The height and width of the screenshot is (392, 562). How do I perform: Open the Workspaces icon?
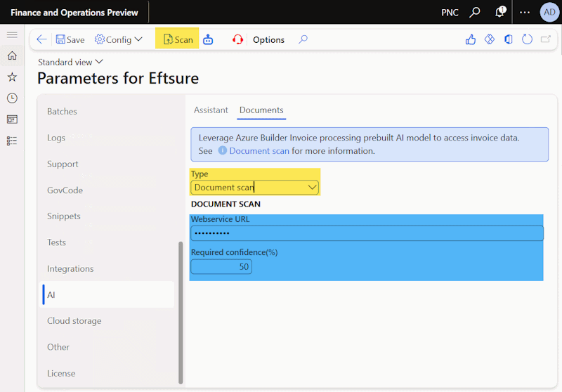click(x=12, y=119)
